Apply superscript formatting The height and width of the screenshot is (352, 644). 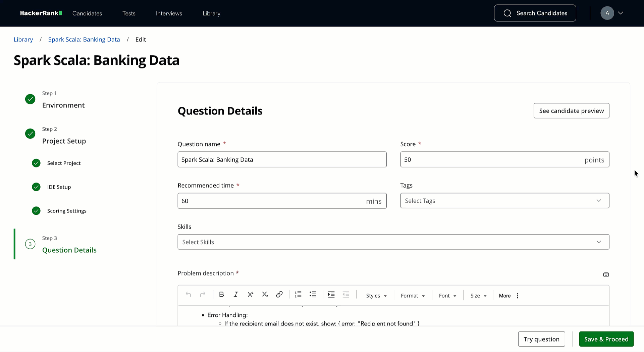250,295
